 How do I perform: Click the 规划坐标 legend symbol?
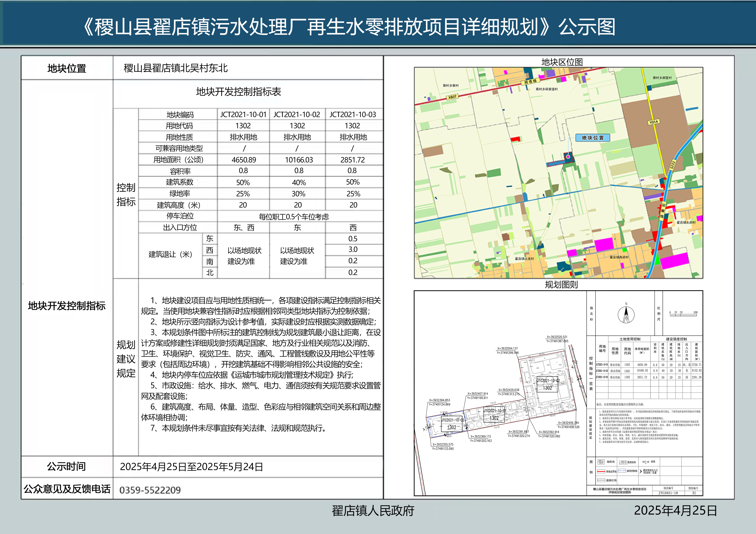pos(623,463)
